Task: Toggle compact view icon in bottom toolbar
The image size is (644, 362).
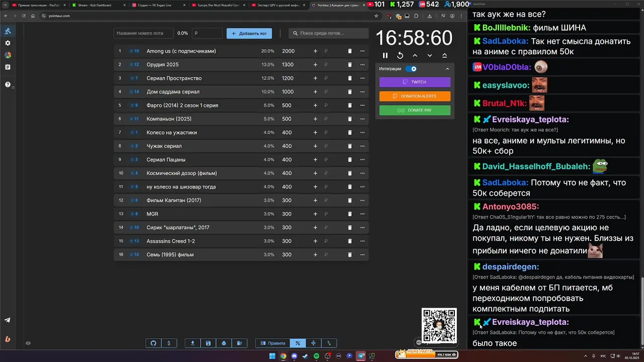Action: [x=313, y=343]
